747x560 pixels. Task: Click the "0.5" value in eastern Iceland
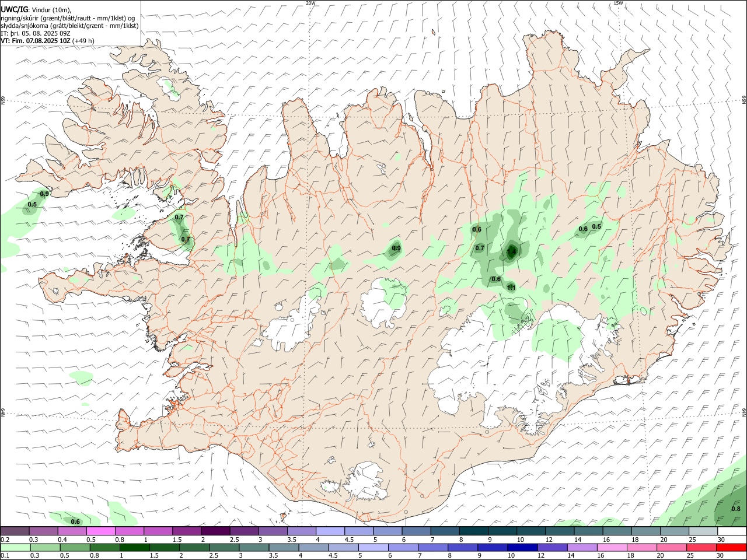click(x=596, y=227)
